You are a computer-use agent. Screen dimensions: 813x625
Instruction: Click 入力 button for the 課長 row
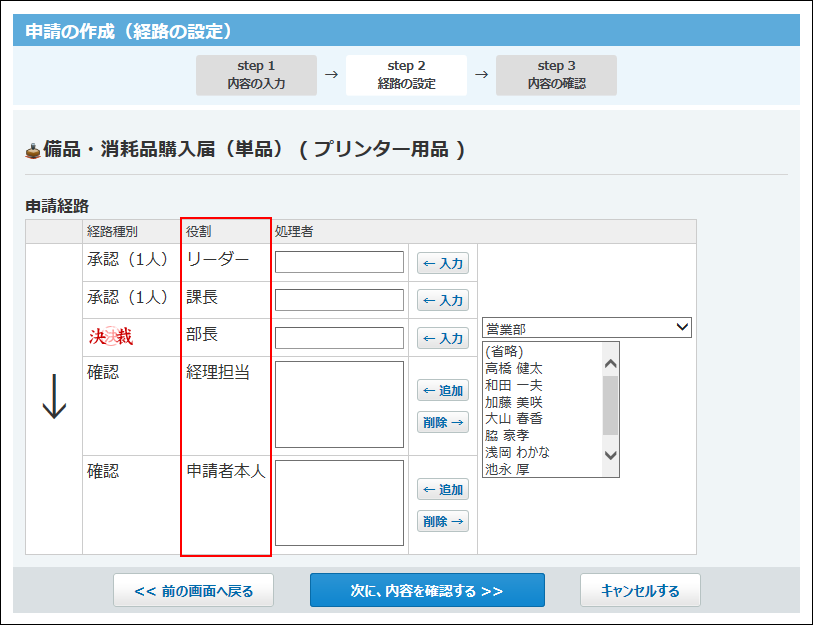pos(443,300)
